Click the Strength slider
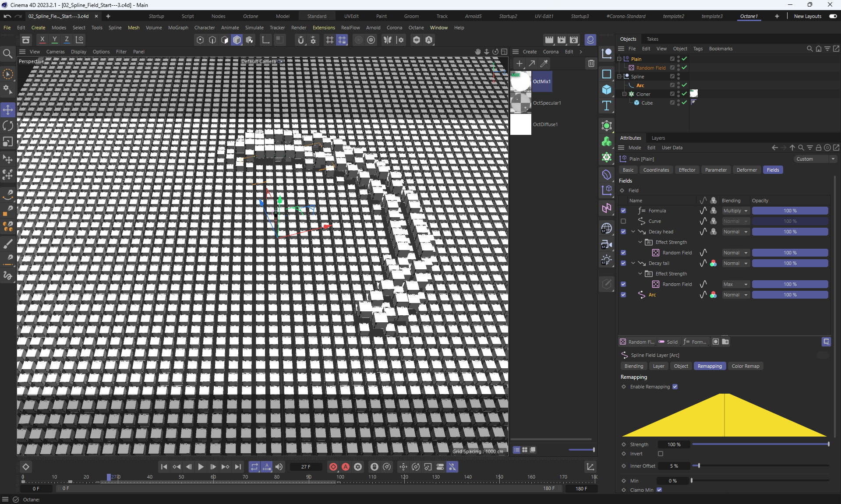Viewport: 841px width, 504px height. 760,444
